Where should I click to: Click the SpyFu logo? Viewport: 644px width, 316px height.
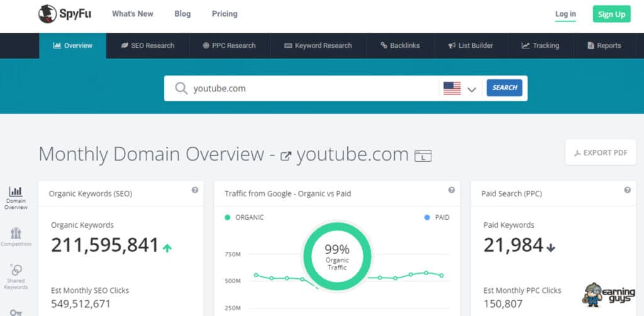pyautogui.click(x=65, y=14)
